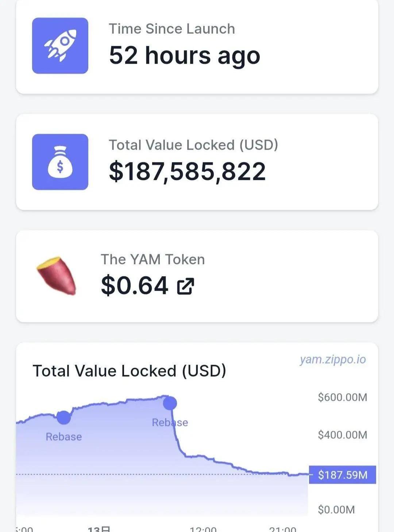The height and width of the screenshot is (532, 394).
Task: Click the 'The YAM Token' label
Action: click(153, 259)
